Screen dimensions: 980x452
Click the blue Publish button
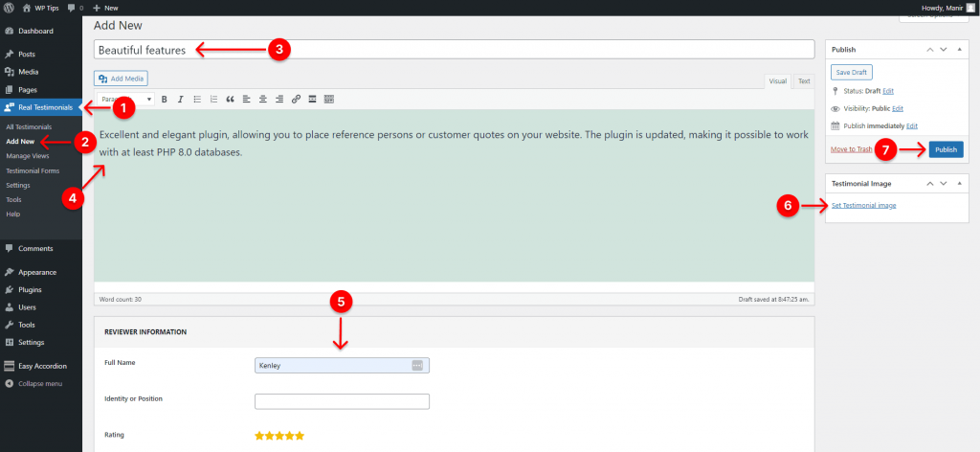(x=947, y=149)
